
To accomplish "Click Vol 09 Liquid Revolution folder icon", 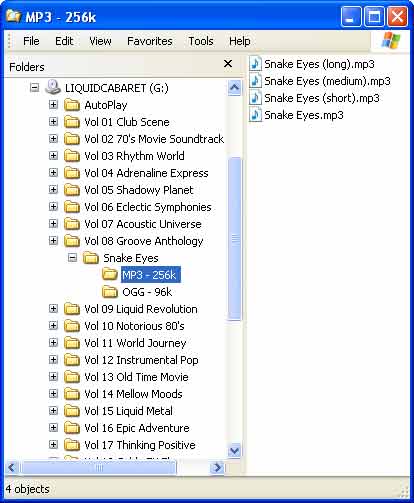I will click(x=72, y=309).
